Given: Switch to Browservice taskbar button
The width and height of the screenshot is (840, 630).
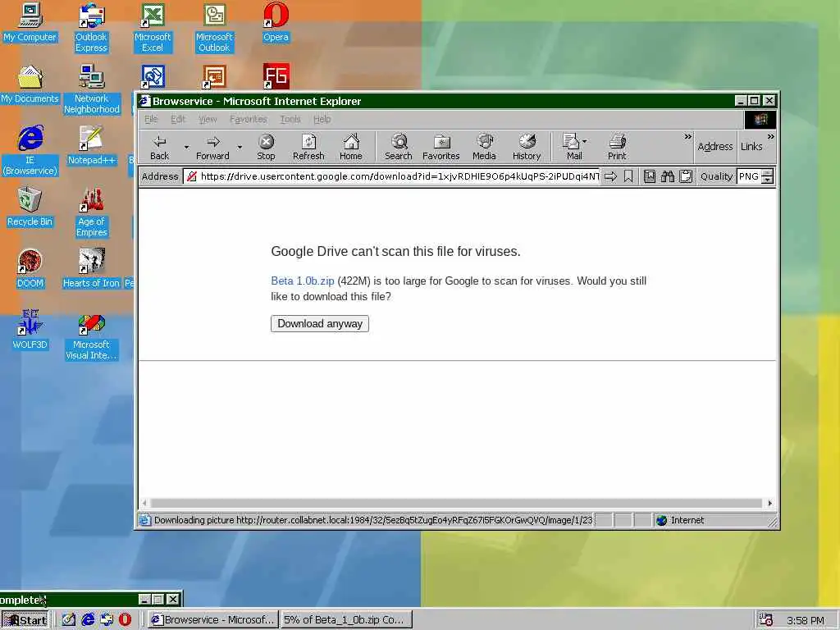Looking at the screenshot, I should click(213, 619).
